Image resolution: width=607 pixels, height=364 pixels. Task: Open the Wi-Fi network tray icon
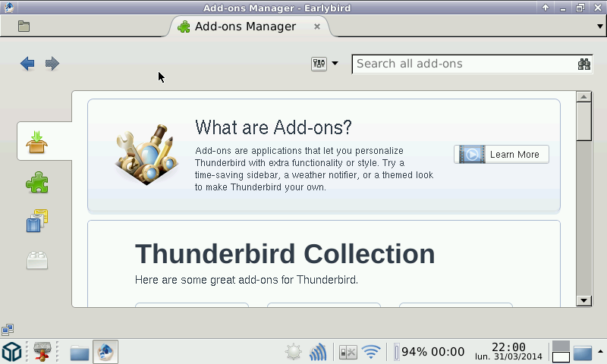(371, 352)
